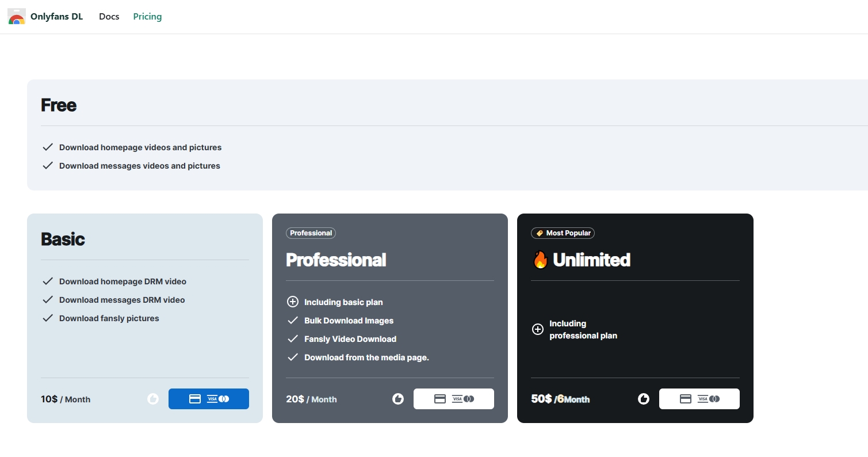Screen dimensions: 868x457
Task: Click 'Download homepage DRM video' text
Action: click(123, 281)
